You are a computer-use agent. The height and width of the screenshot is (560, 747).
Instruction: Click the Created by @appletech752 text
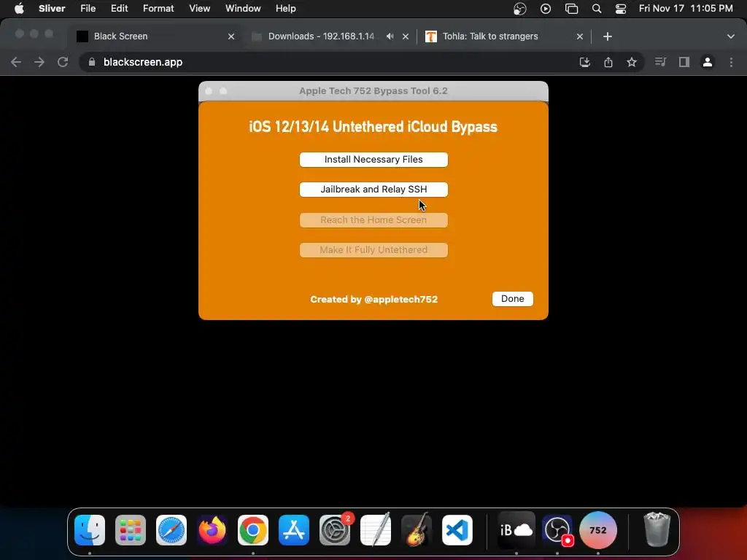374,300
